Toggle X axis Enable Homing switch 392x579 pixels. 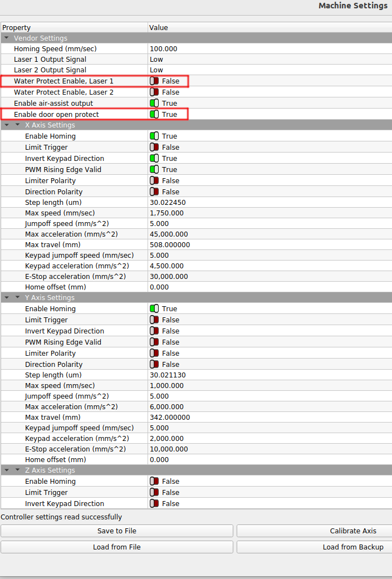154,136
